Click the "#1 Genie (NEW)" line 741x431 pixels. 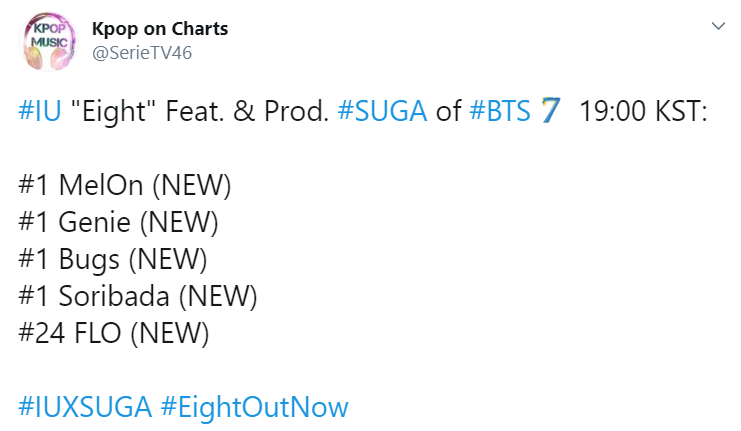click(x=118, y=222)
